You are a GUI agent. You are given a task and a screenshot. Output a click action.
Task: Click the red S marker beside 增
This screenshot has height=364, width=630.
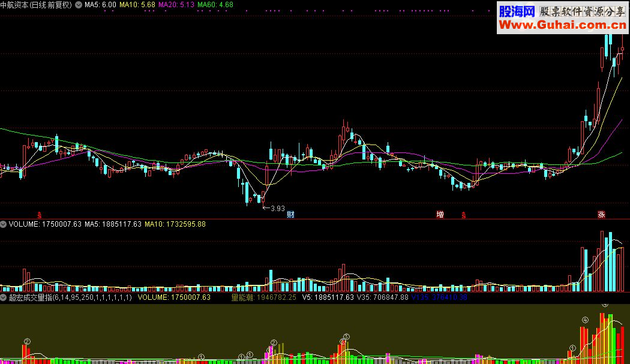[464, 215]
